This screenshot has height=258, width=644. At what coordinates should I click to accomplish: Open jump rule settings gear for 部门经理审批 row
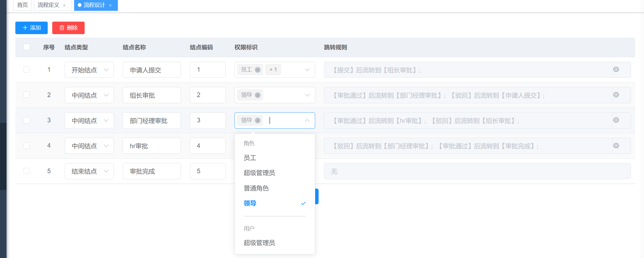coord(616,120)
